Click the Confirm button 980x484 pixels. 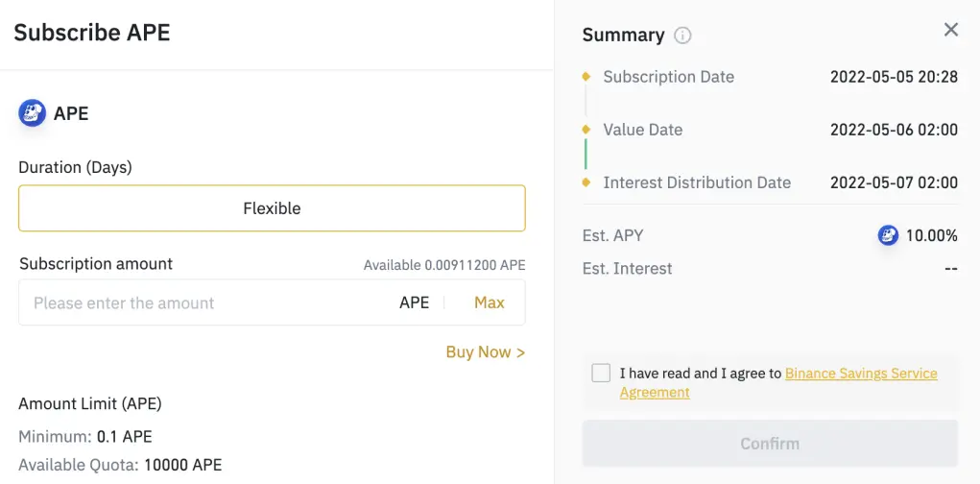(x=770, y=444)
